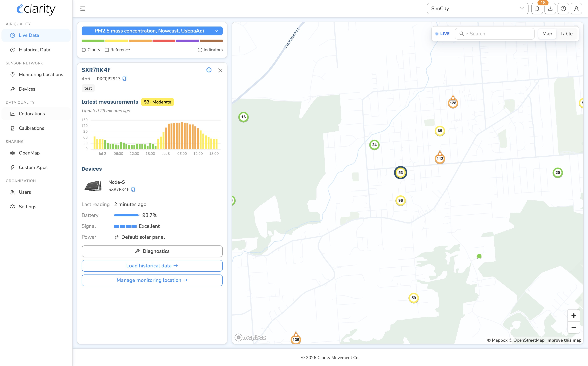588x366 pixels.
Task: Click Load historical data
Action: (x=152, y=266)
